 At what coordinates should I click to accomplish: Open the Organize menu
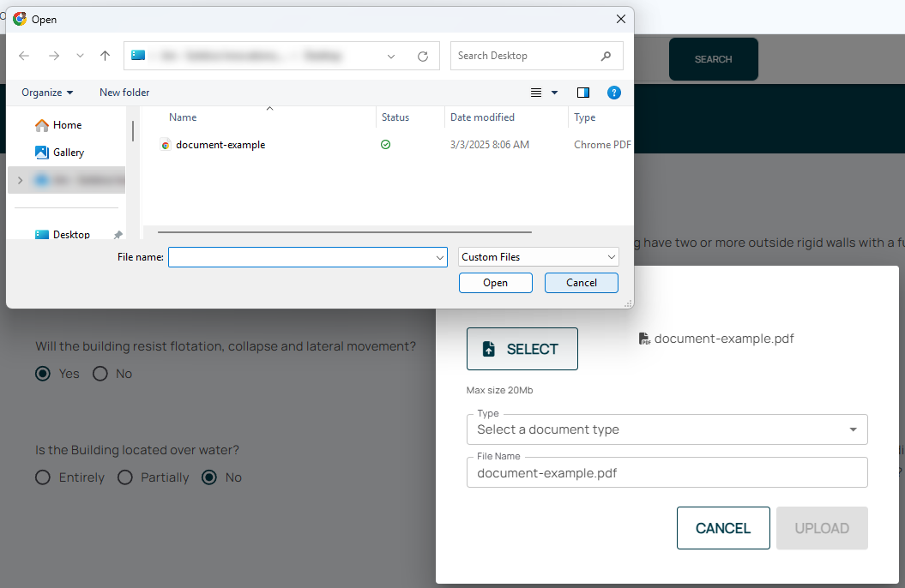click(x=47, y=93)
